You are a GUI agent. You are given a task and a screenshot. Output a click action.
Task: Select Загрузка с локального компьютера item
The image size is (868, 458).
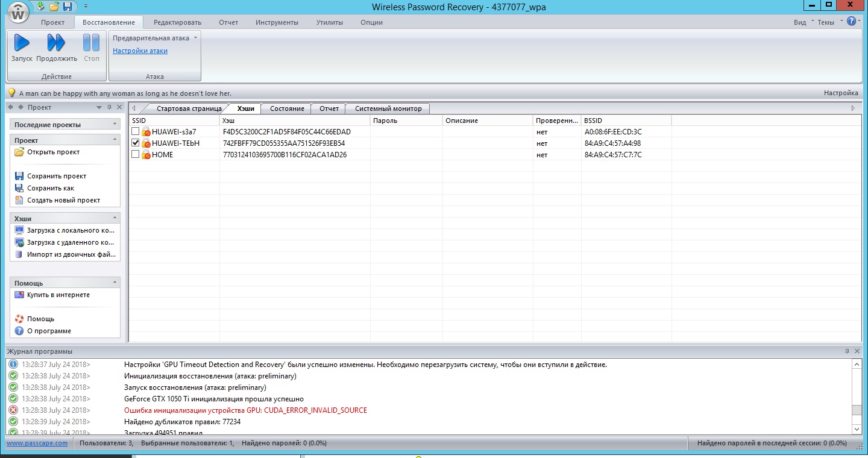70,230
